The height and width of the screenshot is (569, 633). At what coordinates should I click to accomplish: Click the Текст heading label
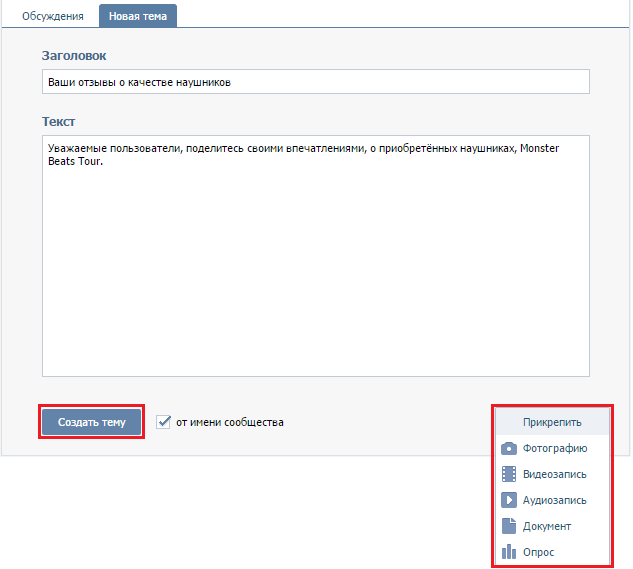59,122
